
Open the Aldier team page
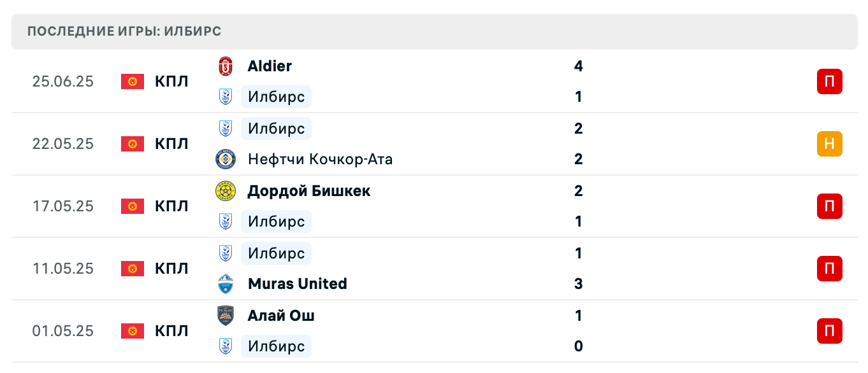[270, 66]
